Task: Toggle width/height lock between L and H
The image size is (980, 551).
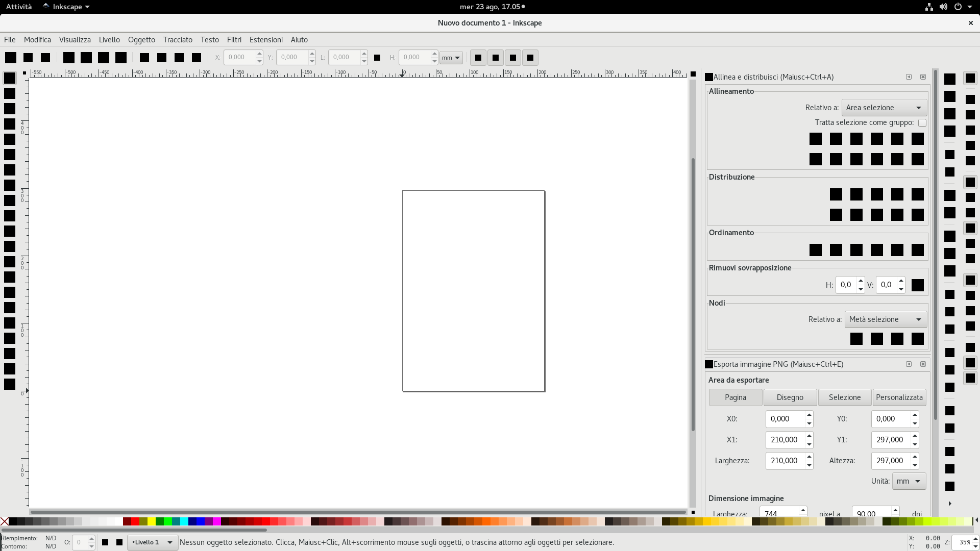Action: point(377,58)
